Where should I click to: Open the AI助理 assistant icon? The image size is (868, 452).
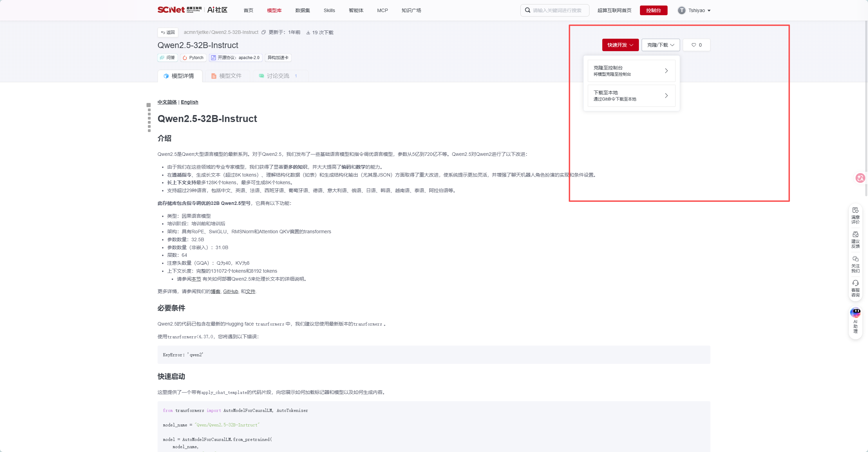856,320
